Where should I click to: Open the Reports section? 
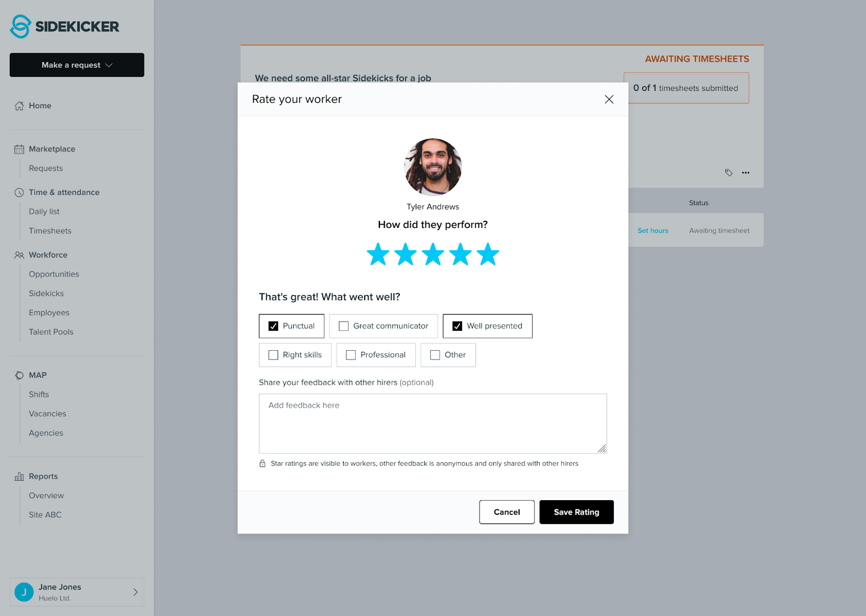(43, 476)
